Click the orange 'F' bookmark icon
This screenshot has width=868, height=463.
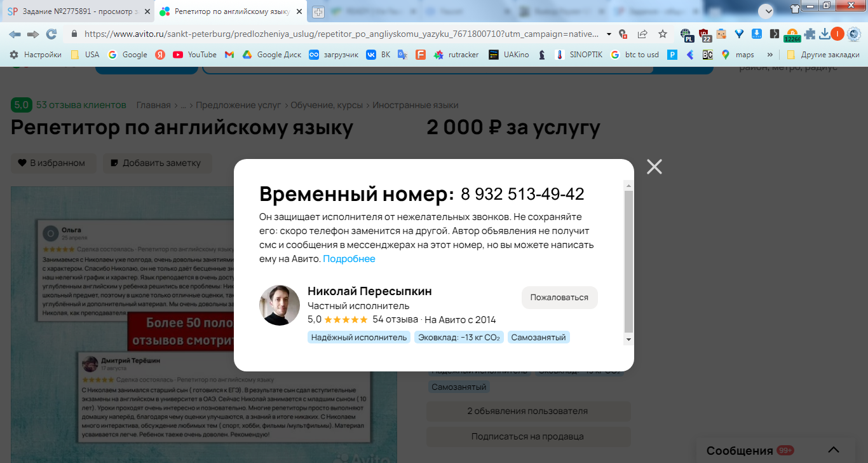point(420,55)
